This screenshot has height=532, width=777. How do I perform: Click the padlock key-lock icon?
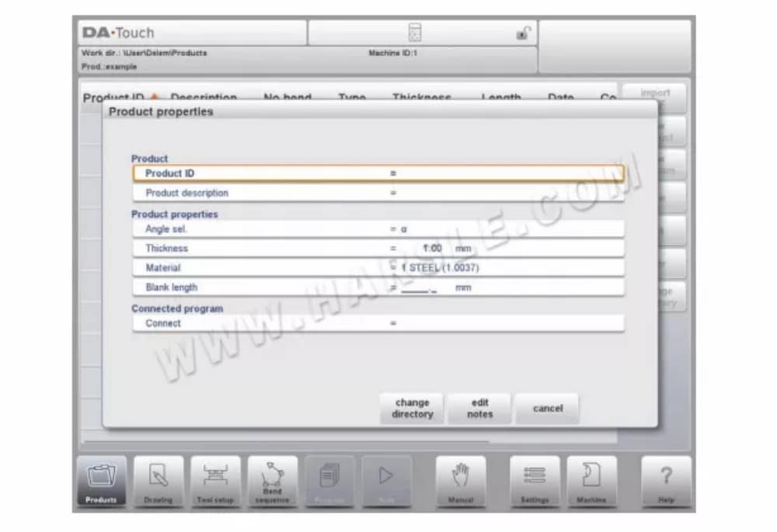[x=523, y=33]
